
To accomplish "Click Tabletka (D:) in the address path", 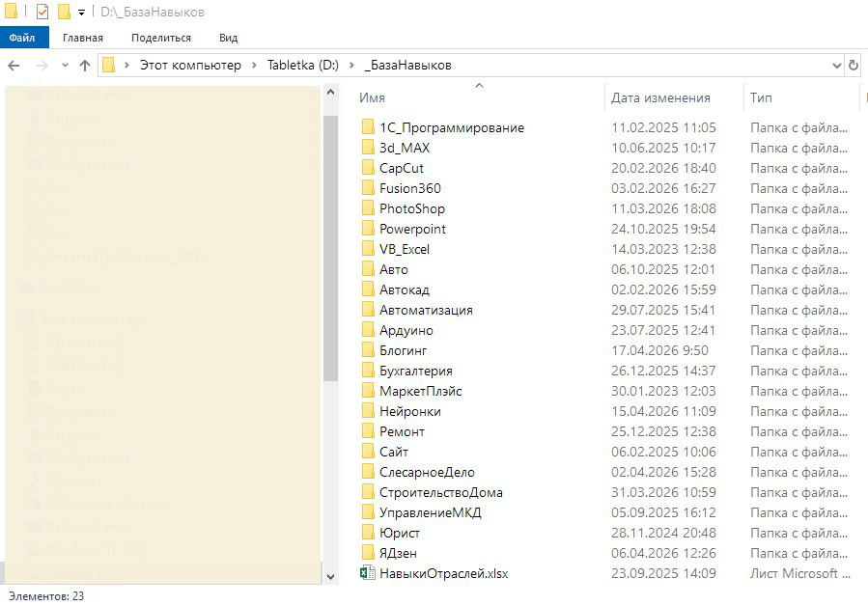I will pyautogui.click(x=303, y=66).
